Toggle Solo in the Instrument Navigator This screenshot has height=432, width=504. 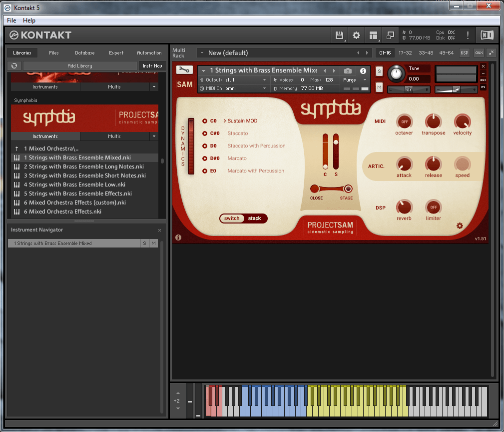click(144, 243)
